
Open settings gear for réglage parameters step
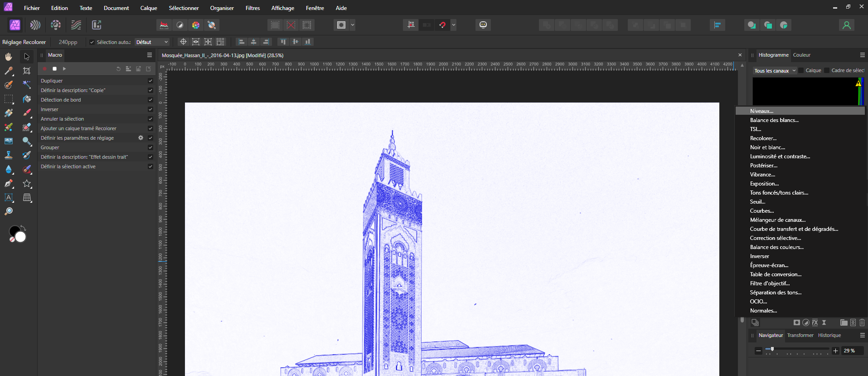click(x=141, y=138)
